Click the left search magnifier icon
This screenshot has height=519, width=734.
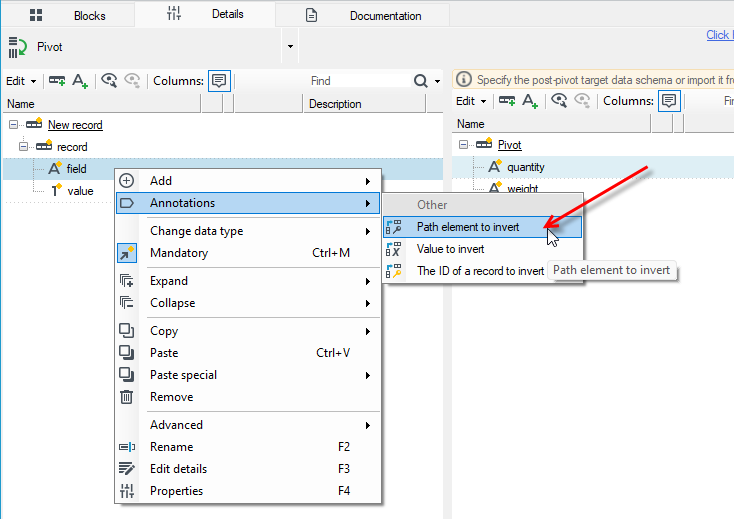pos(420,81)
